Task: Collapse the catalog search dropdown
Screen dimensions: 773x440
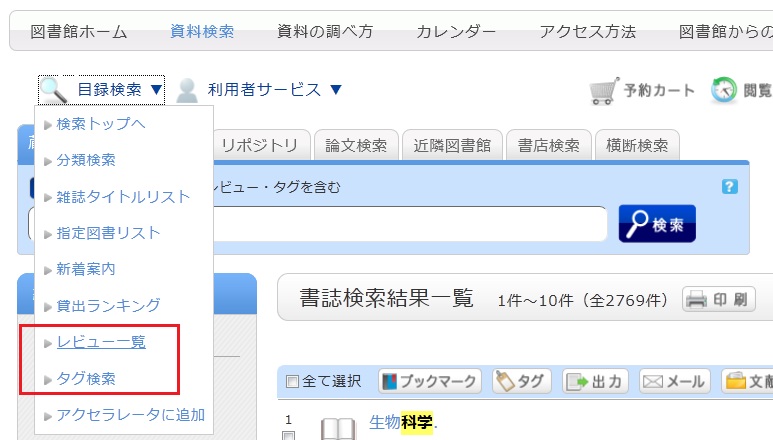Action: point(102,90)
